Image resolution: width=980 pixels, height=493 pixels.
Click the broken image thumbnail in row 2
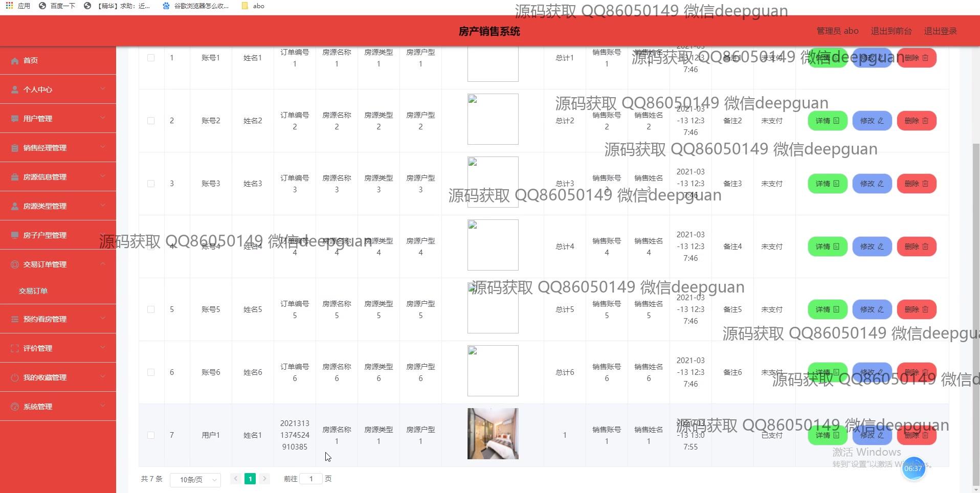pos(493,119)
